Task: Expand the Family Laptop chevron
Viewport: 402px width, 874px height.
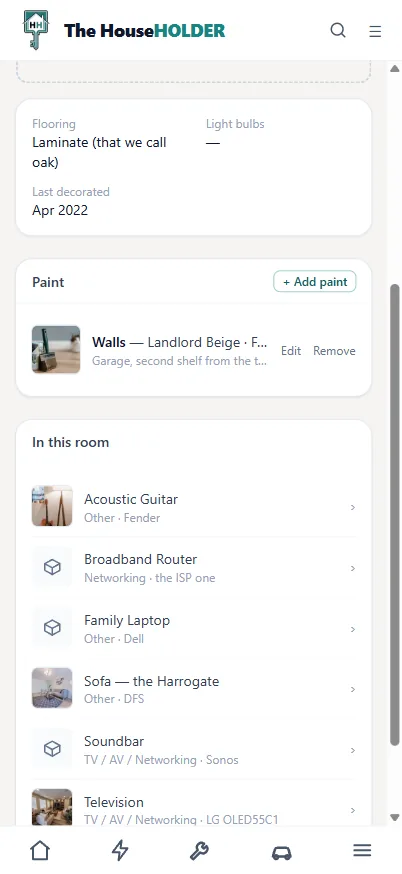Action: point(352,629)
